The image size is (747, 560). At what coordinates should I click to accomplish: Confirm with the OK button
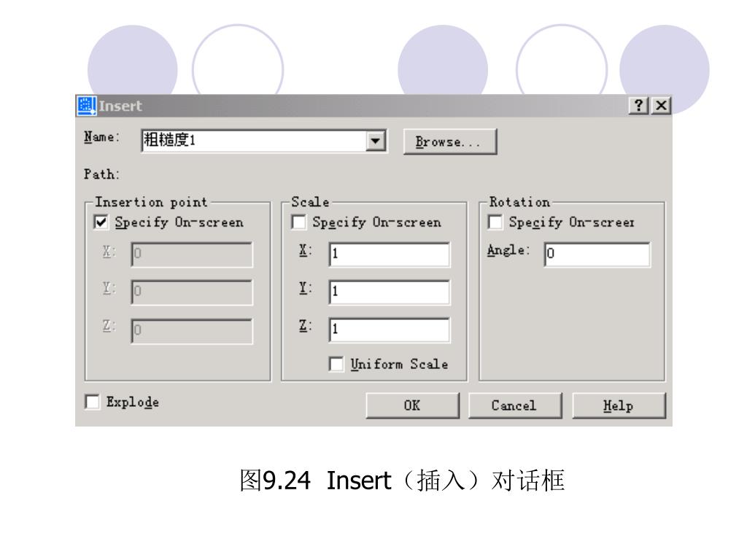(413, 405)
